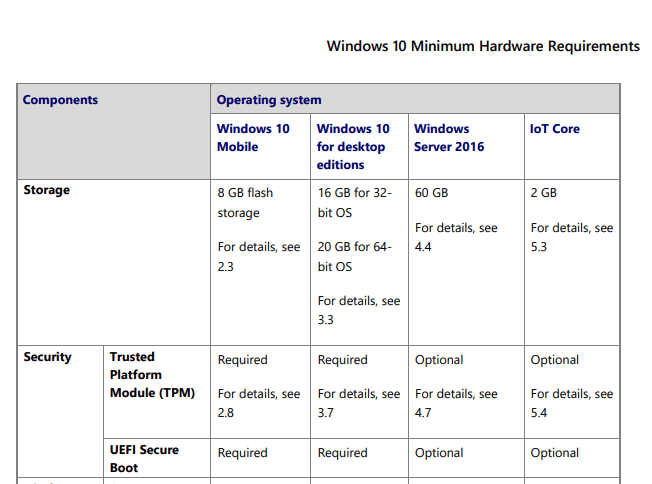The image size is (652, 484).
Task: Click '20 GB for 64-bit OS' text
Action: tap(355, 257)
